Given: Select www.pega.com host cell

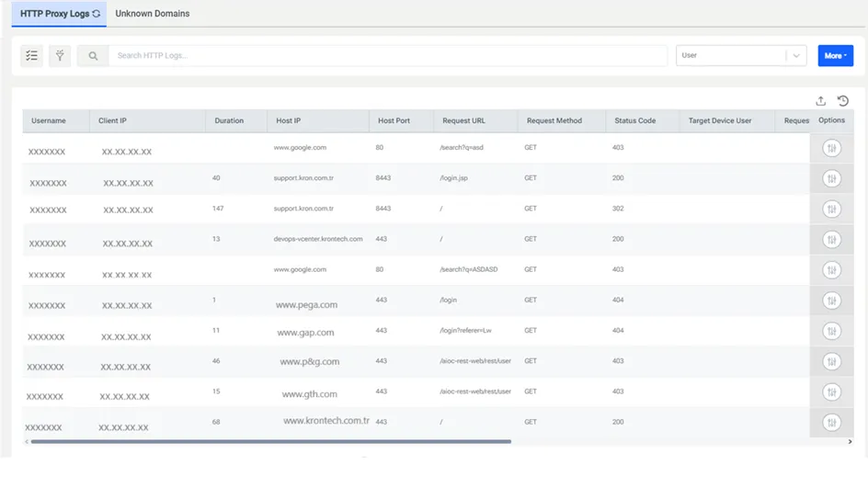Looking at the screenshot, I should pos(307,305).
